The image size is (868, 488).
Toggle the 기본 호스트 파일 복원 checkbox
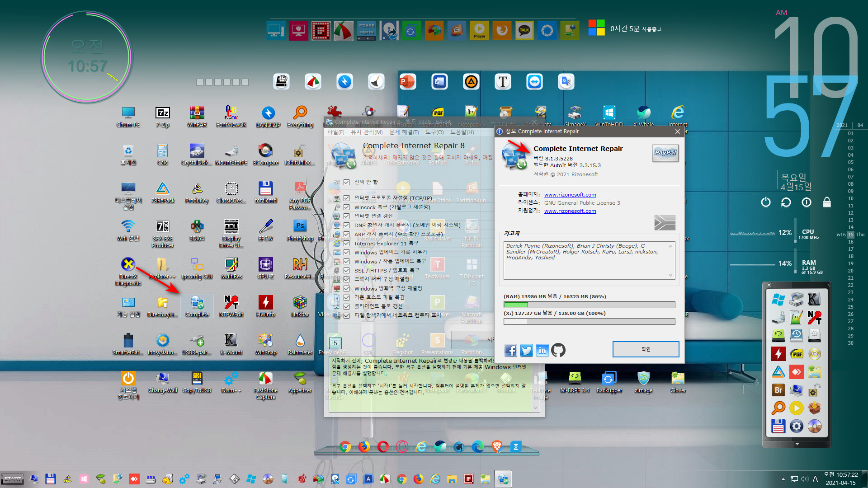pos(347,297)
